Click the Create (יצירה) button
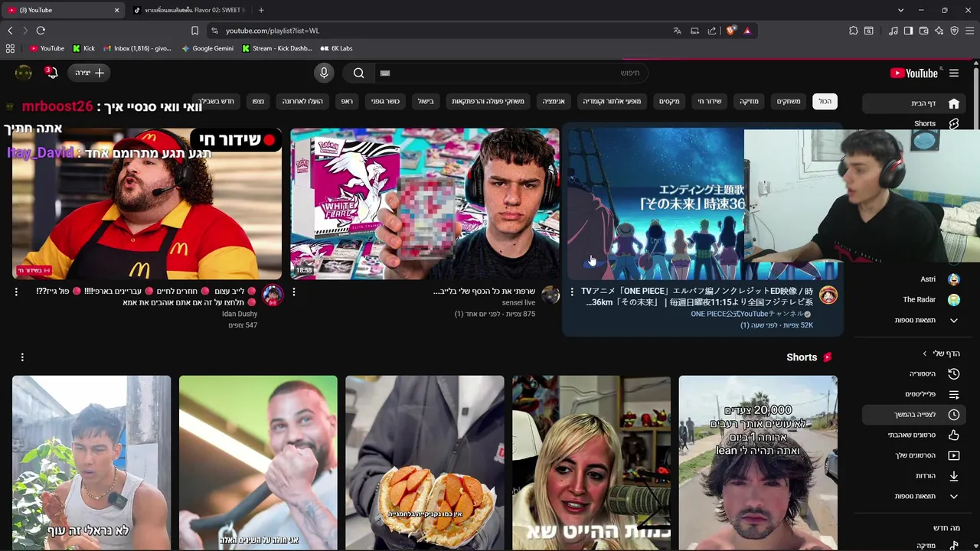This screenshot has width=980, height=551. coord(90,73)
